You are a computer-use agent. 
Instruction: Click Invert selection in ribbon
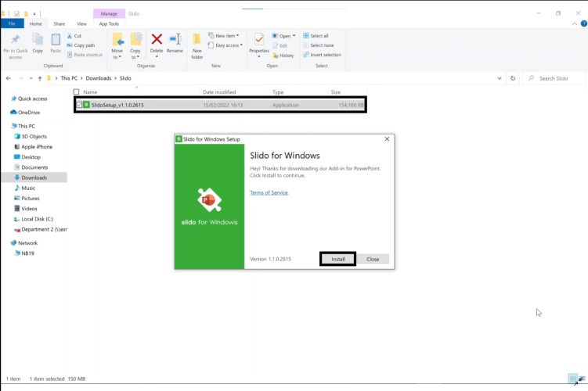pos(322,55)
